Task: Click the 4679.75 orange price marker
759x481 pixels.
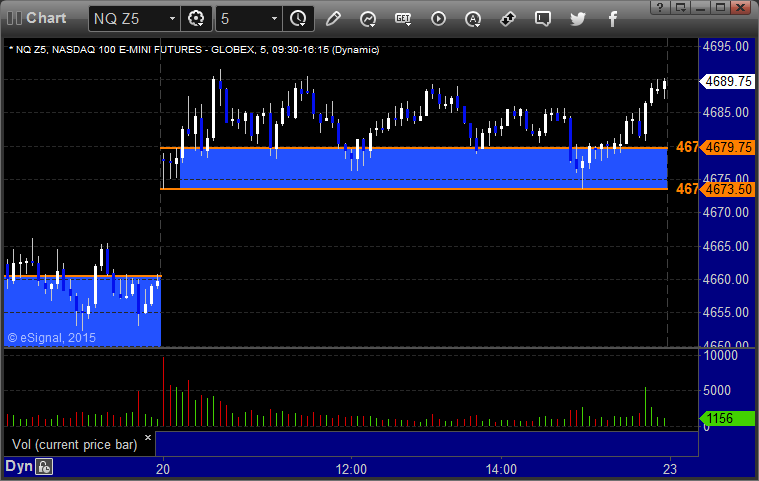Action: coord(729,147)
